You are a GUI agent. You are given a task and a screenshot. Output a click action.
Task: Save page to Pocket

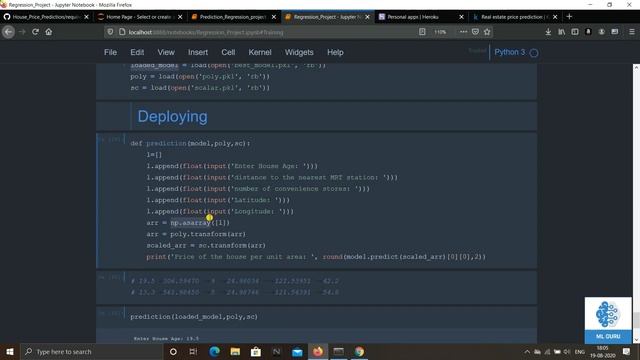(475, 32)
